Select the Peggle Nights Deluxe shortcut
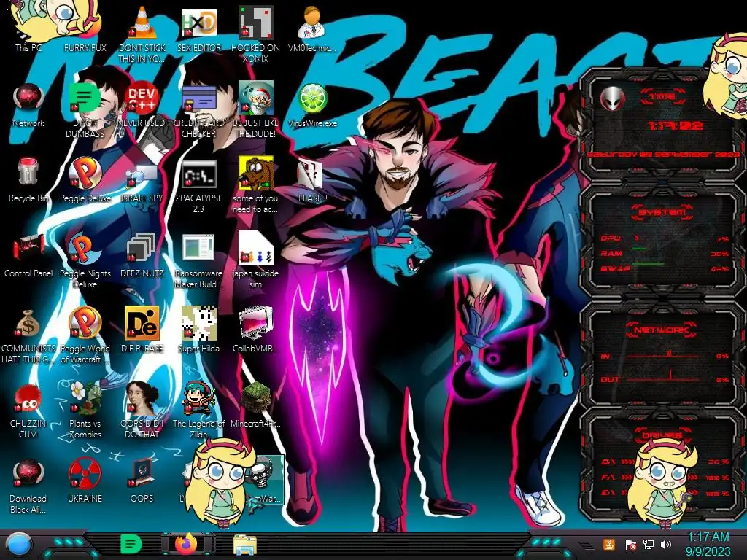The height and width of the screenshot is (560, 747). click(85, 261)
